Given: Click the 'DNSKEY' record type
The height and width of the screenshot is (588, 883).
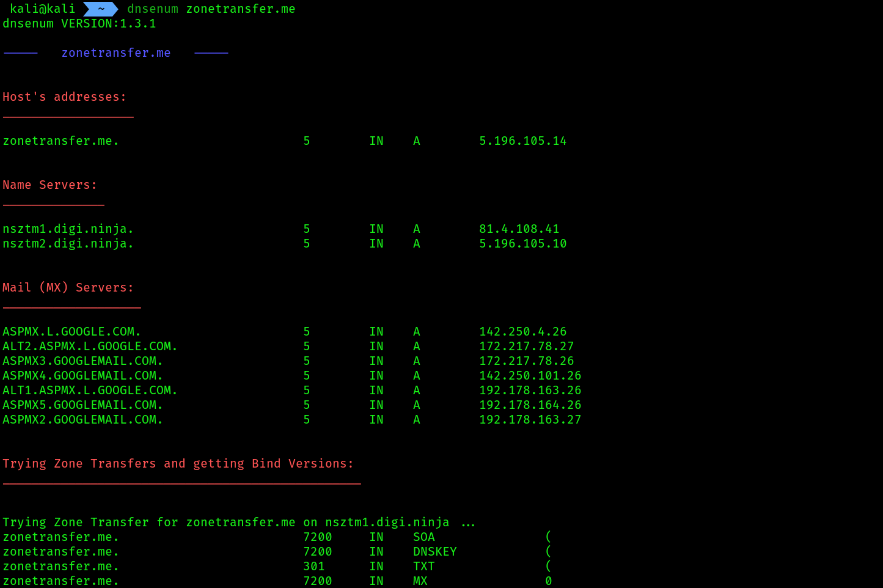Looking at the screenshot, I should [x=435, y=552].
